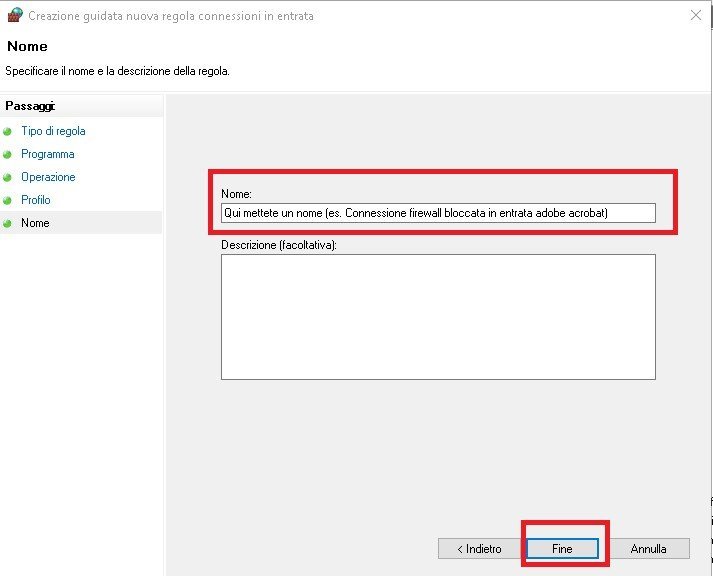The width and height of the screenshot is (713, 576).
Task: Click the green bullet beside Operazione
Action: 7,178
